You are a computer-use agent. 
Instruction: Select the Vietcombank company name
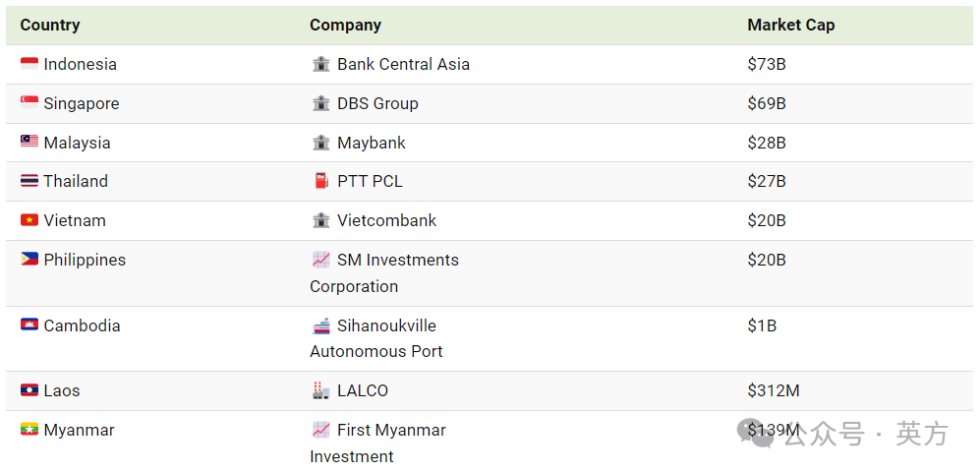coord(386,220)
